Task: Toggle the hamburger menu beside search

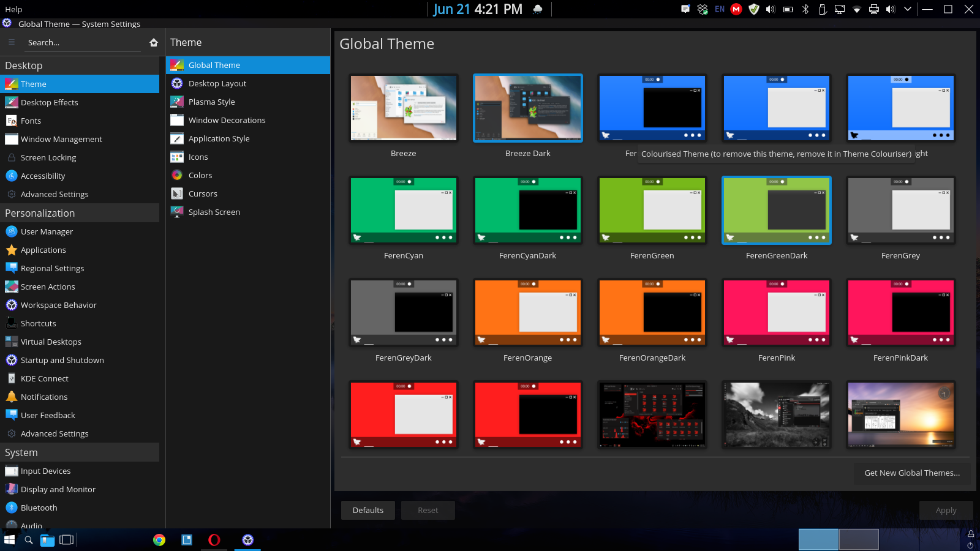Action: pyautogui.click(x=11, y=42)
